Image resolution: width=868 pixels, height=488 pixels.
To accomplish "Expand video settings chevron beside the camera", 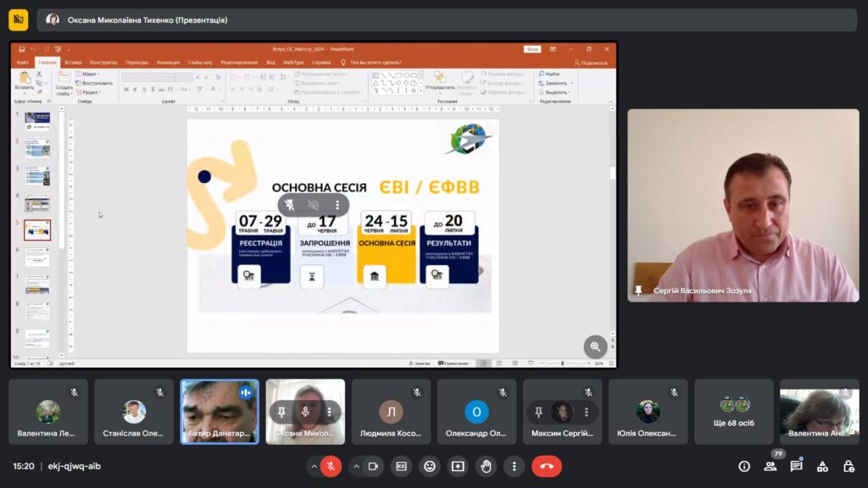I will [356, 466].
